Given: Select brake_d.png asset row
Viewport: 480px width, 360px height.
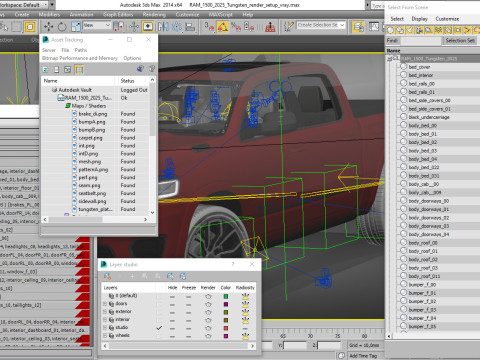Looking at the screenshot, I should 93,114.
